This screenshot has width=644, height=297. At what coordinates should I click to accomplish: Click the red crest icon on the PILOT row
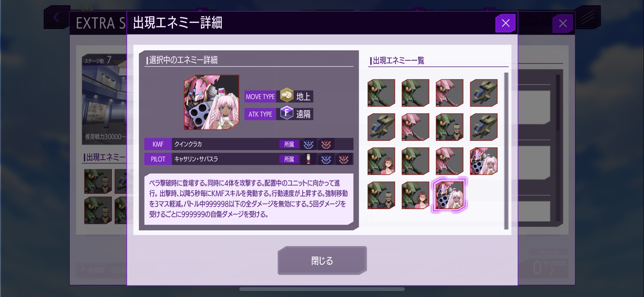pyautogui.click(x=344, y=159)
